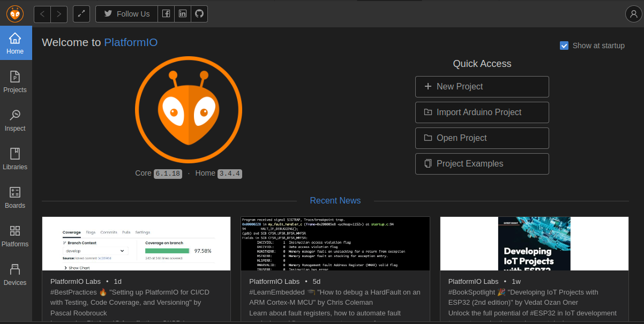Open the LinkedIn page icon
Viewport: 644px width, 324px height.
pos(183,14)
